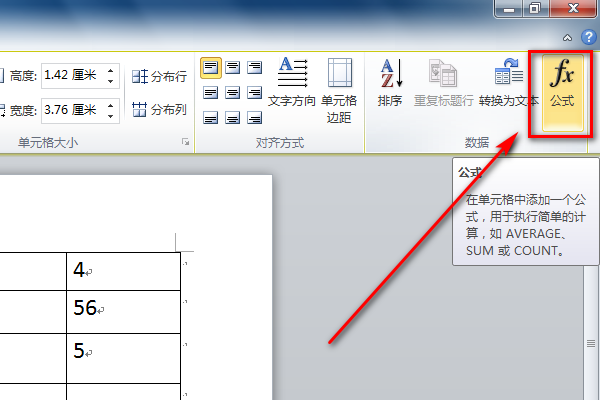
Task: Close the Word window
Action: (573, 8)
